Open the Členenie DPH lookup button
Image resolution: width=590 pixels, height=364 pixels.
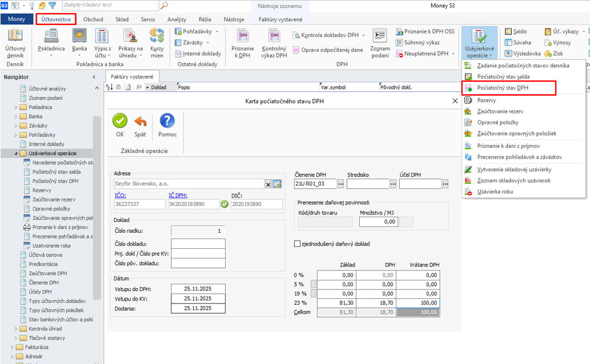[341, 184]
